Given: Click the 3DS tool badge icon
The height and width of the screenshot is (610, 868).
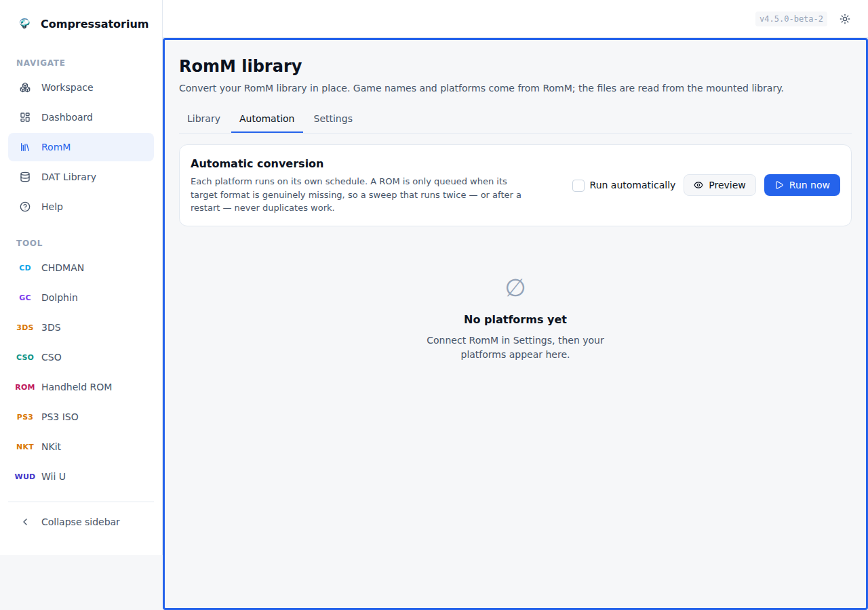Looking at the screenshot, I should point(25,327).
